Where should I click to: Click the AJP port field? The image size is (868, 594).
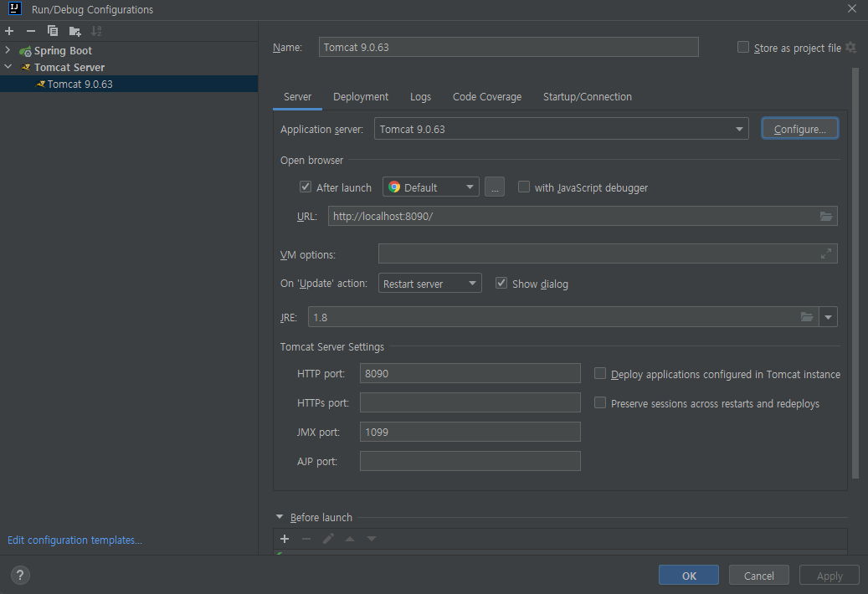(470, 461)
